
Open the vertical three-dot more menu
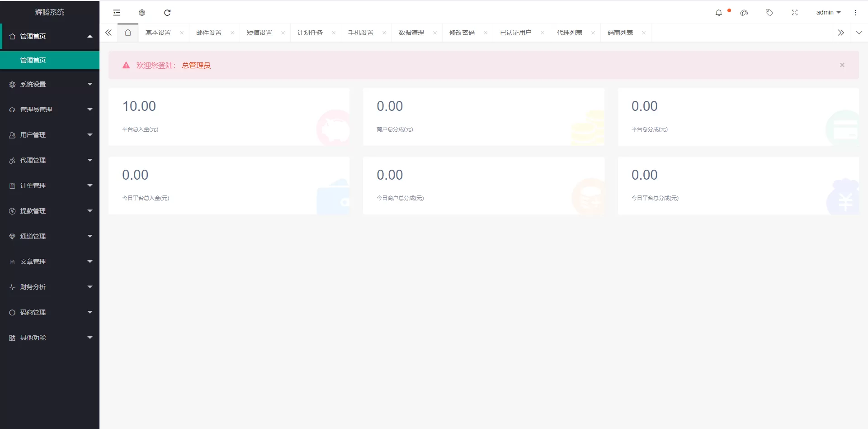pyautogui.click(x=855, y=13)
